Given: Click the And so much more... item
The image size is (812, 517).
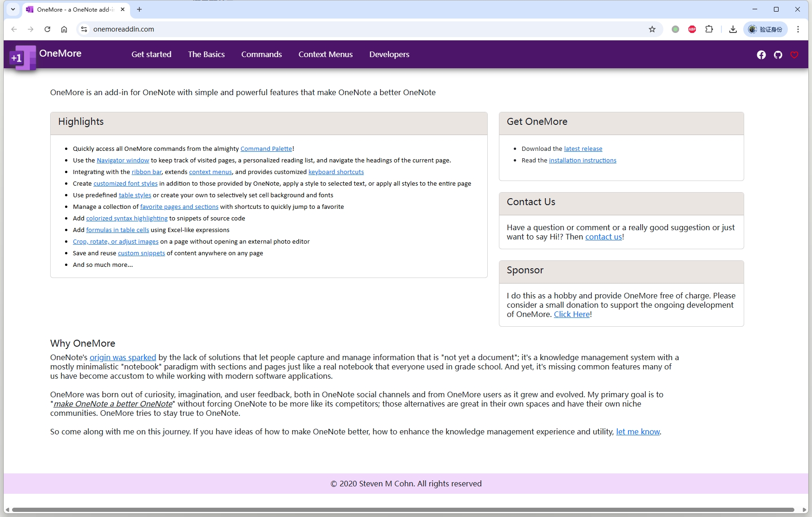Looking at the screenshot, I should 103,265.
